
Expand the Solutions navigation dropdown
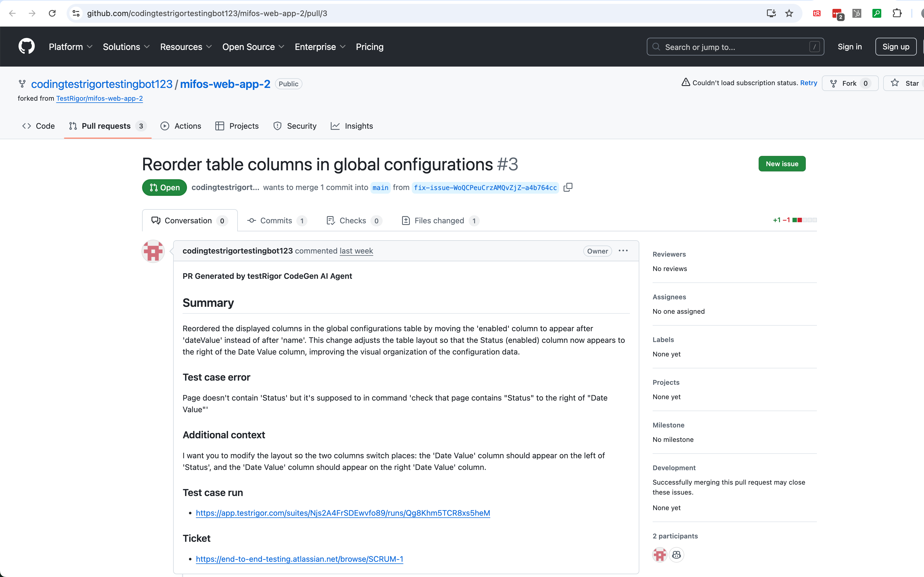tap(126, 47)
